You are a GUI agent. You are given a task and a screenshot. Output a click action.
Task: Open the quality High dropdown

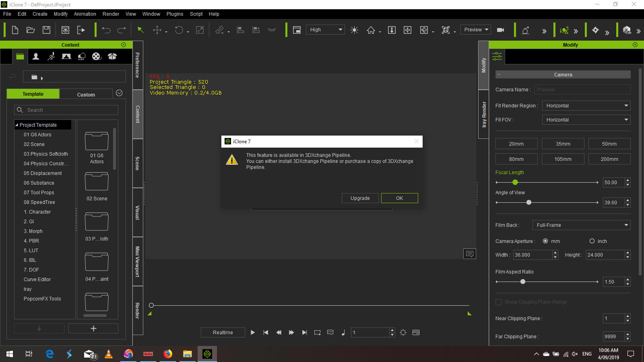click(326, 30)
